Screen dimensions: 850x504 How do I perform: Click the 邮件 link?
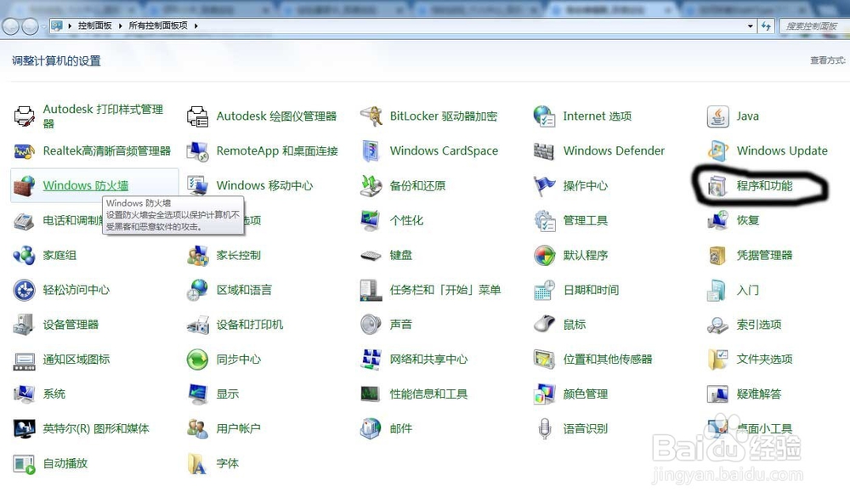400,428
